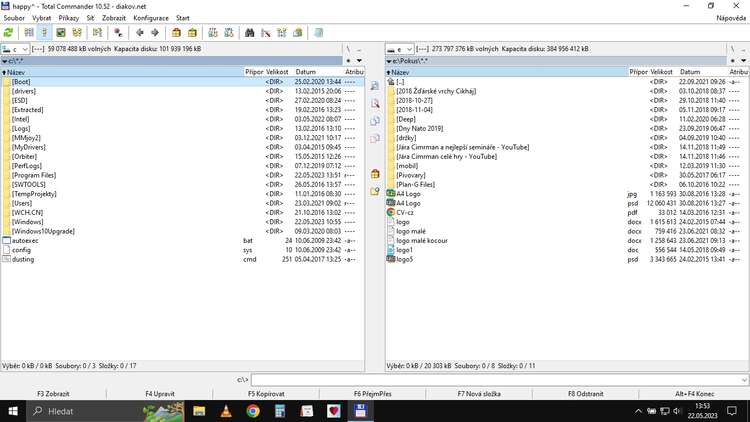Open the Nápověda menu
The width and height of the screenshot is (750, 422).
point(731,18)
